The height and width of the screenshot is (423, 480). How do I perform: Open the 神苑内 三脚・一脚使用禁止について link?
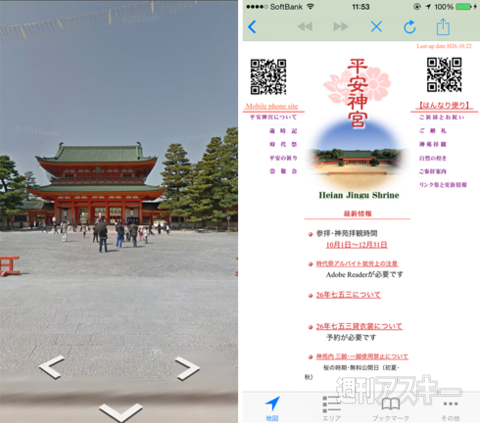point(362,357)
